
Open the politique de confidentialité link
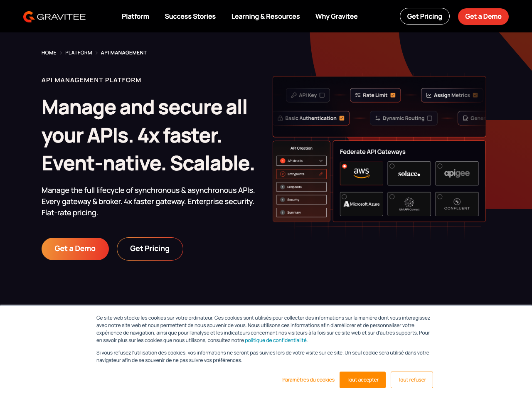tap(275, 340)
